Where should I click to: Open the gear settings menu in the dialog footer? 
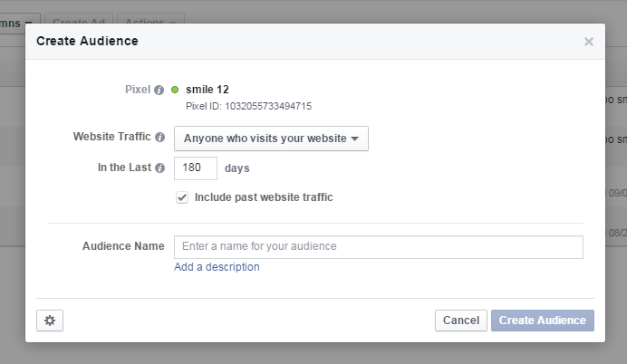[50, 321]
